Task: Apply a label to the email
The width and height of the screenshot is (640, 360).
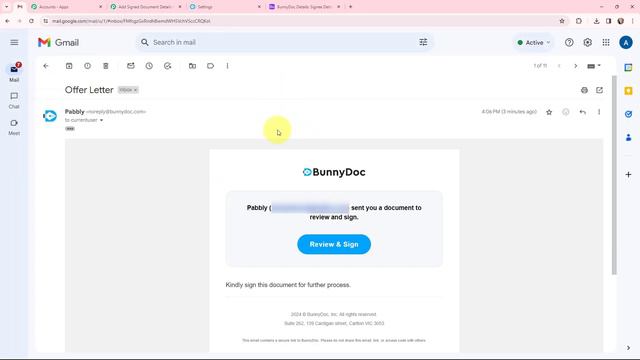Action: point(210,66)
